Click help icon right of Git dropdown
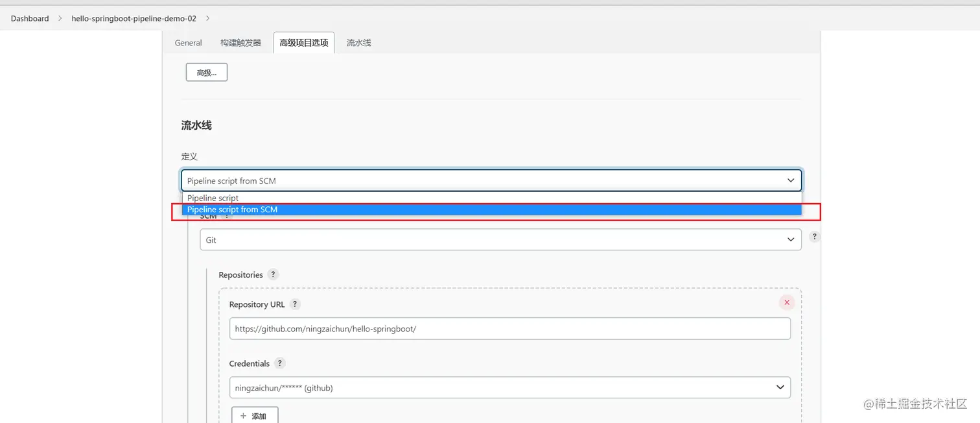This screenshot has width=980, height=423. pyautogui.click(x=815, y=237)
